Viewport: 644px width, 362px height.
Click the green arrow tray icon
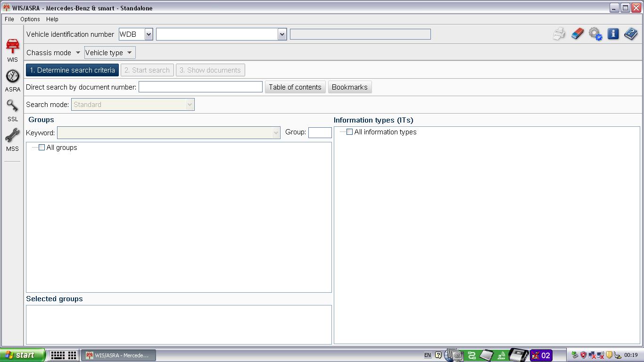pyautogui.click(x=575, y=355)
